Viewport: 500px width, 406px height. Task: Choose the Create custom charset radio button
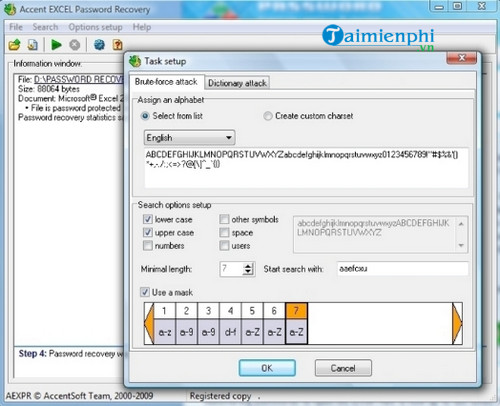point(268,116)
